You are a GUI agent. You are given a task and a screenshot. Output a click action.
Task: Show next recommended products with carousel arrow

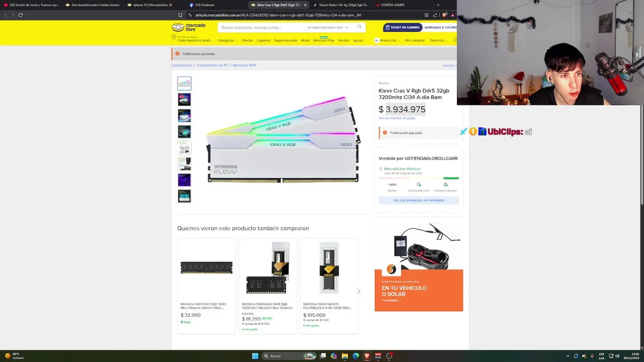(x=359, y=291)
